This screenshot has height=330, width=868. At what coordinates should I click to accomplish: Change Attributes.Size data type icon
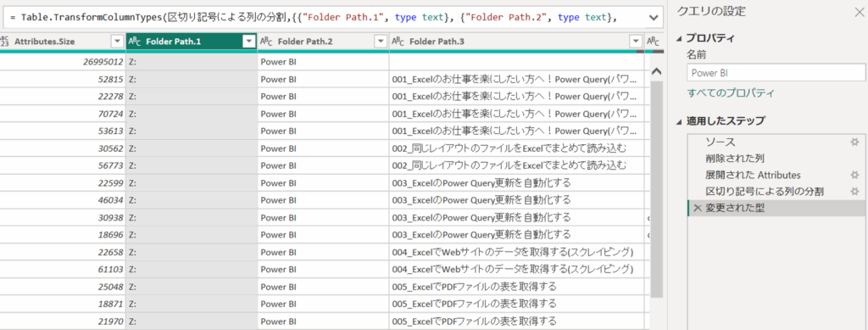(4, 42)
